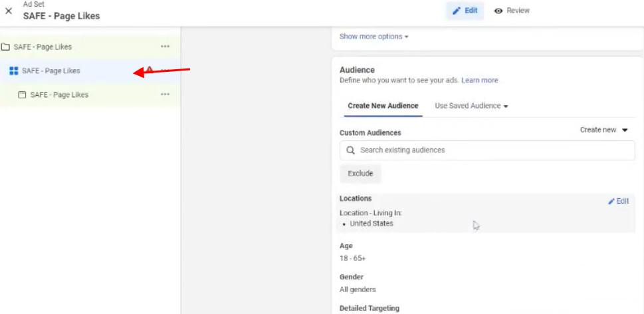Switch to Review mode with eye icon
The height and width of the screenshot is (314, 644).
512,11
